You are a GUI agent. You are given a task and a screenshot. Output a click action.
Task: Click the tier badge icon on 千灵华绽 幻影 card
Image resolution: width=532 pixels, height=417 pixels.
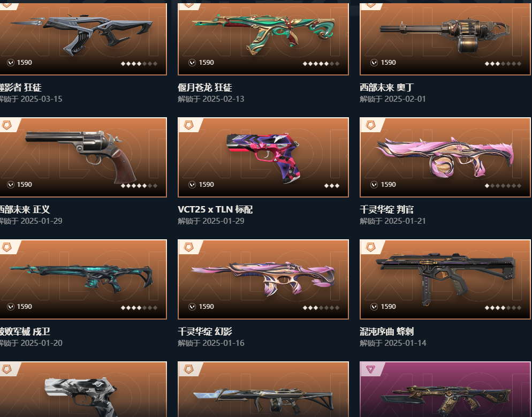(188, 247)
